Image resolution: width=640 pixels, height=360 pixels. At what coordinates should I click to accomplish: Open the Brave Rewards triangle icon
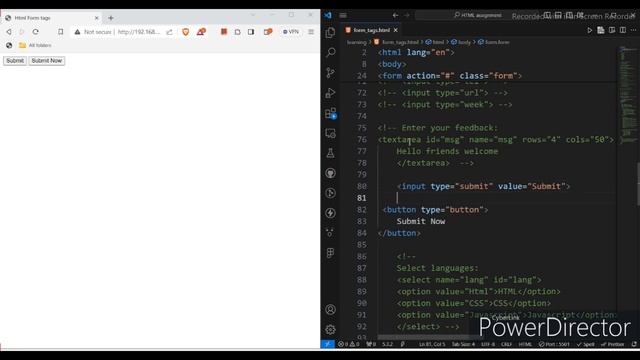click(201, 32)
